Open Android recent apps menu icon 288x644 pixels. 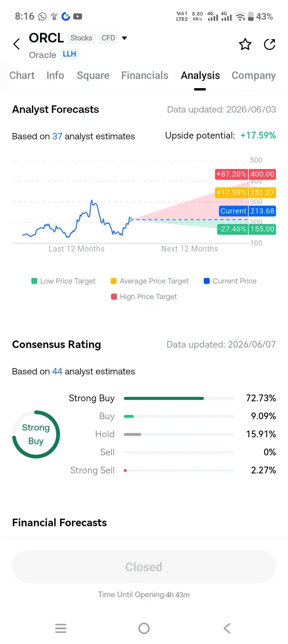(x=61, y=628)
